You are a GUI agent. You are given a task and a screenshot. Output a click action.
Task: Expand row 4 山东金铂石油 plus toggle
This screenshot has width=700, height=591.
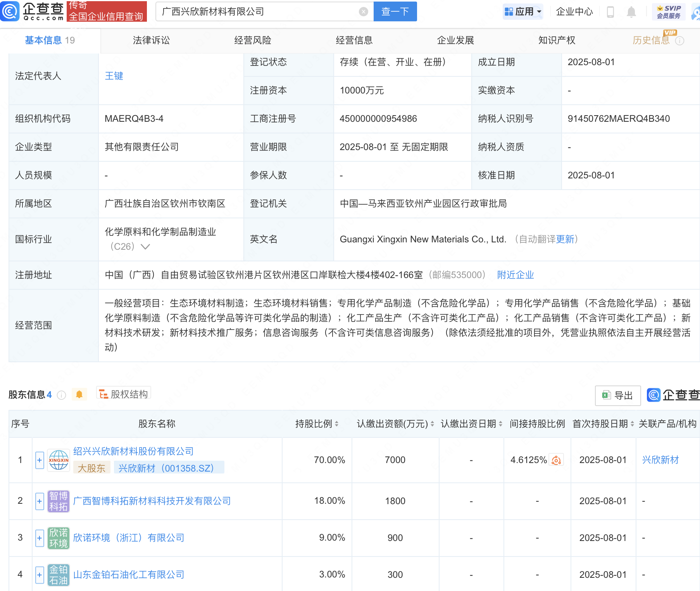pyautogui.click(x=40, y=575)
